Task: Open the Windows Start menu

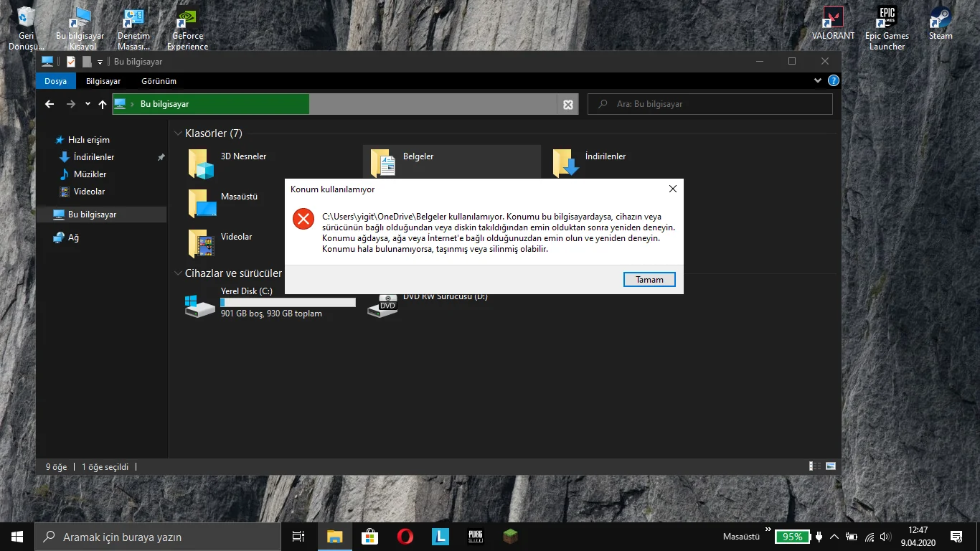Action: click(17, 537)
